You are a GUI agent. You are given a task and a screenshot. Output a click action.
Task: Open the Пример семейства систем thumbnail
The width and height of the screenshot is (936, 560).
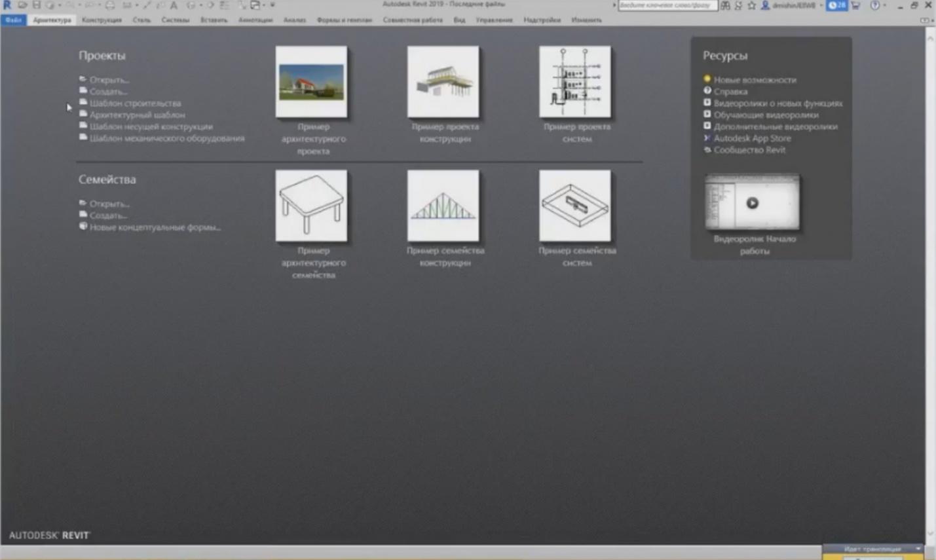tap(575, 206)
